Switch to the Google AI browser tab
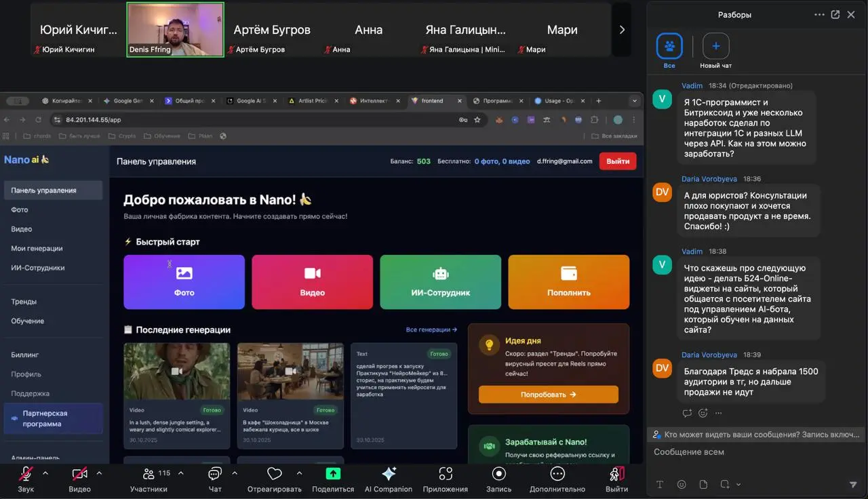Image resolution: width=868 pixels, height=499 pixels. pos(252,101)
